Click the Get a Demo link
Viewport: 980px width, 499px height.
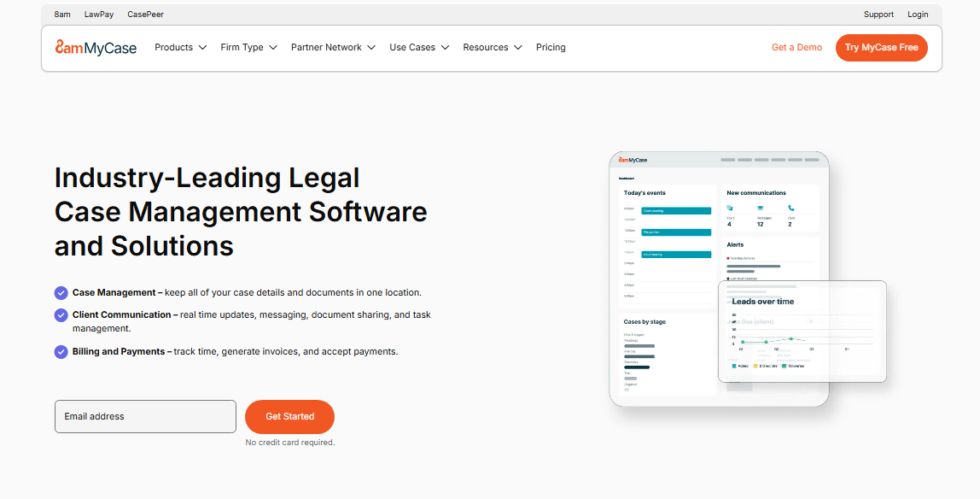[796, 47]
